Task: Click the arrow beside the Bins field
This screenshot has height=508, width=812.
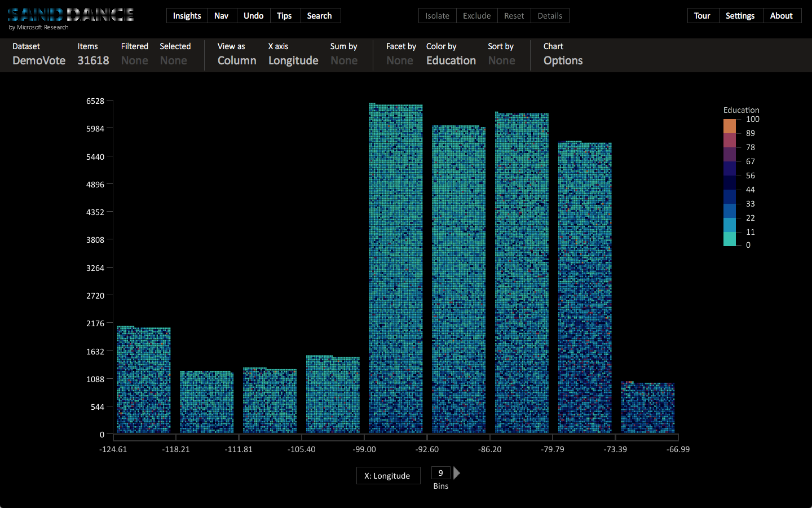Action: point(457,473)
